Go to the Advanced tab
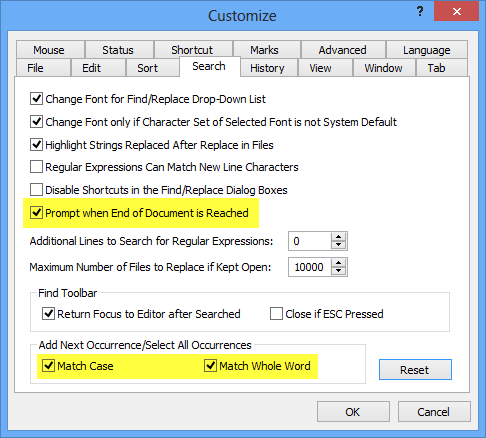Image resolution: width=486 pixels, height=438 pixels. pos(343,50)
